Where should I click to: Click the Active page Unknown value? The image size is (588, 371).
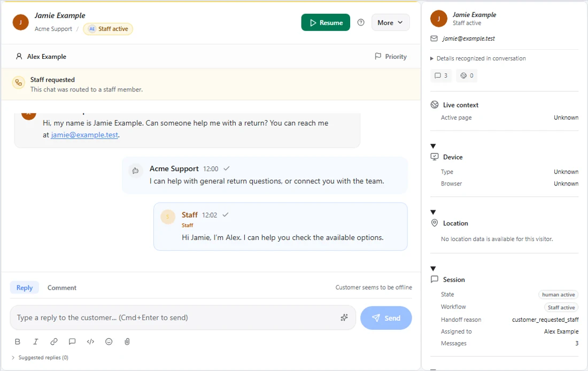pyautogui.click(x=566, y=118)
